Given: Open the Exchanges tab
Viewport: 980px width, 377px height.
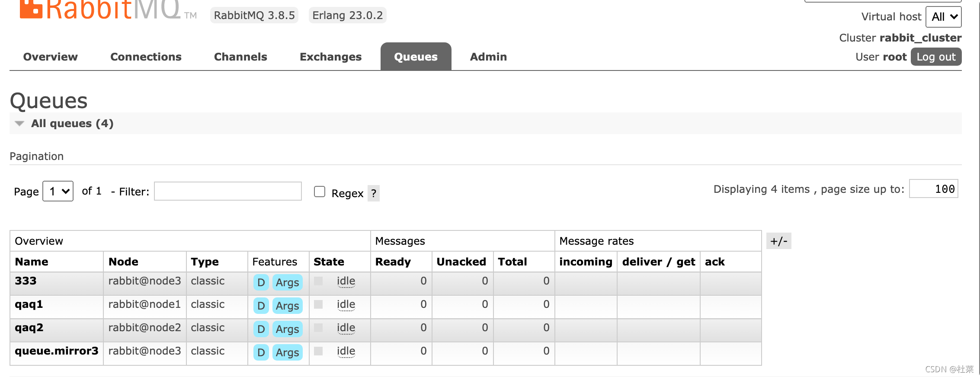Looking at the screenshot, I should [x=330, y=57].
